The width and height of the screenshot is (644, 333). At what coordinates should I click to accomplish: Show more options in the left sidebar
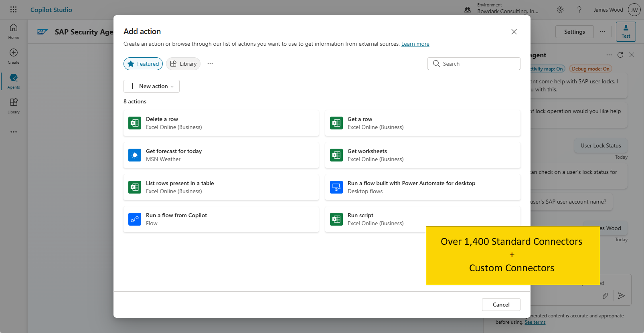pos(14,132)
